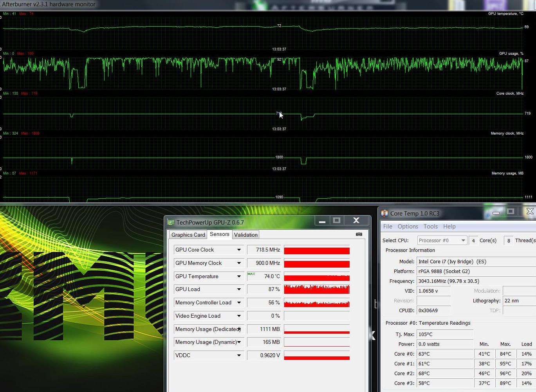Minimize the GPU-Z window
Viewport: 536px width, 392px height.
(322, 221)
